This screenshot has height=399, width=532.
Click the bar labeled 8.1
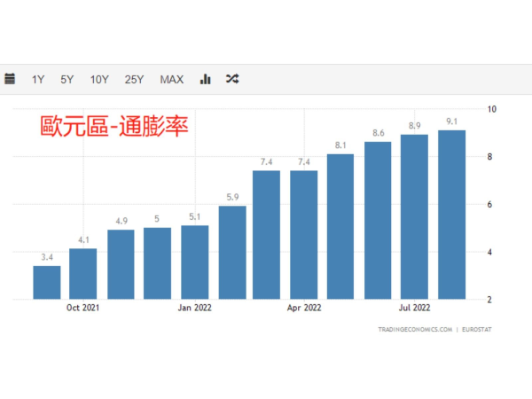tap(340, 226)
